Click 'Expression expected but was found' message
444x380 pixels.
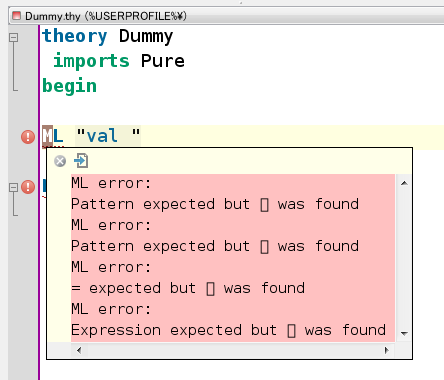(229, 330)
